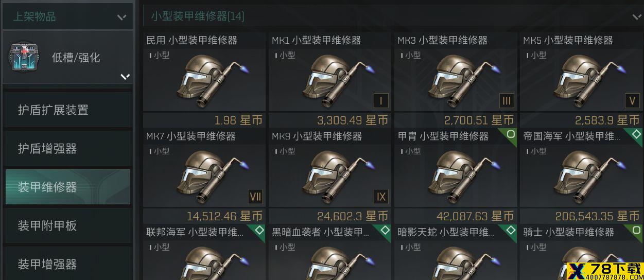
Task: Click the 低槽/强化 category module icon
Action: tap(22, 57)
